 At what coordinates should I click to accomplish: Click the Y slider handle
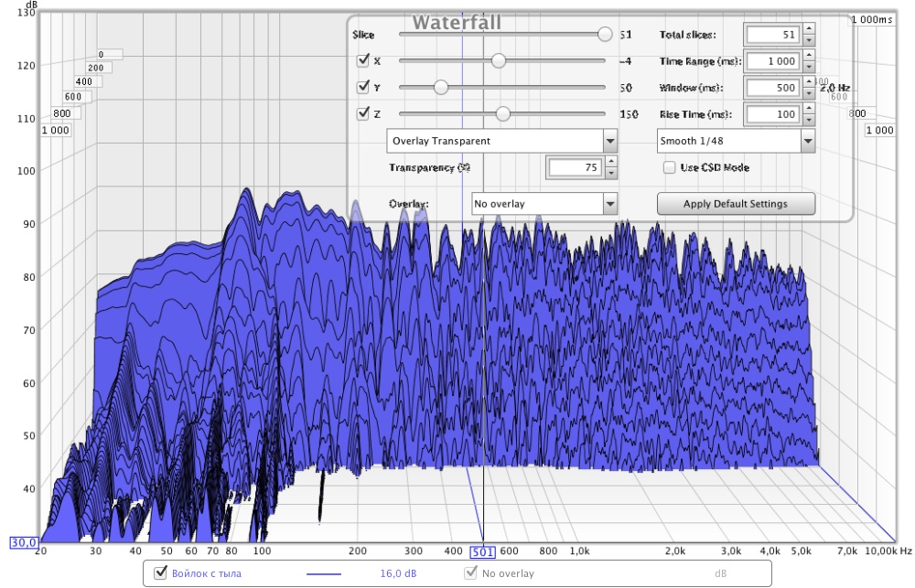[x=441, y=88]
